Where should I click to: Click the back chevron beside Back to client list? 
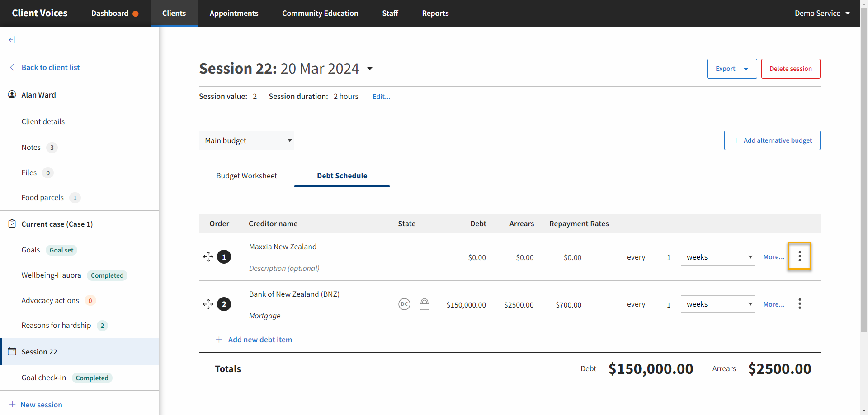[x=12, y=67]
